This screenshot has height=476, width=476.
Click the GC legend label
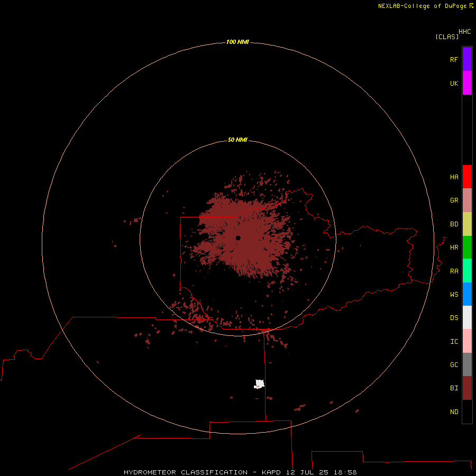coord(454,365)
